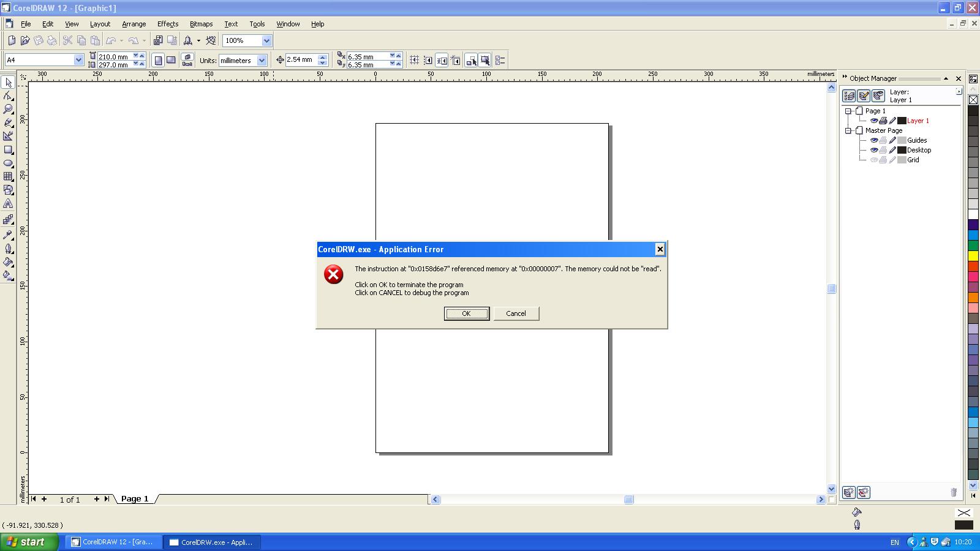Choose the Basic Shapes tool
Image resolution: width=980 pixels, height=551 pixels.
pos(8,190)
